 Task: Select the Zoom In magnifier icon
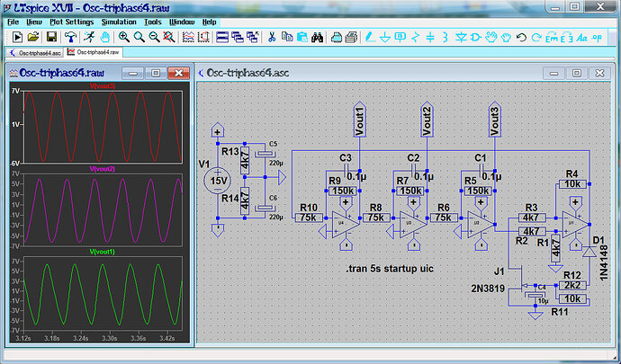123,37
